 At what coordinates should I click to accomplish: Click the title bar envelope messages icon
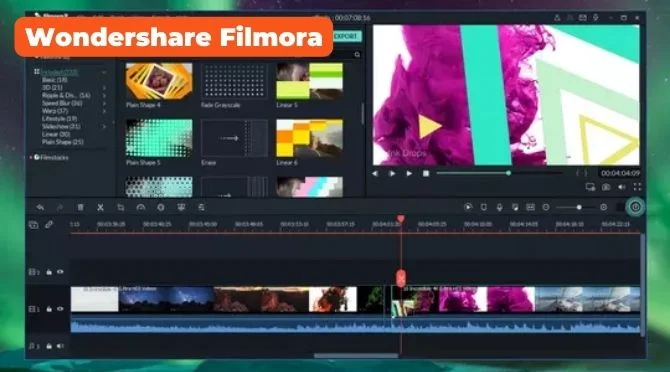click(582, 18)
